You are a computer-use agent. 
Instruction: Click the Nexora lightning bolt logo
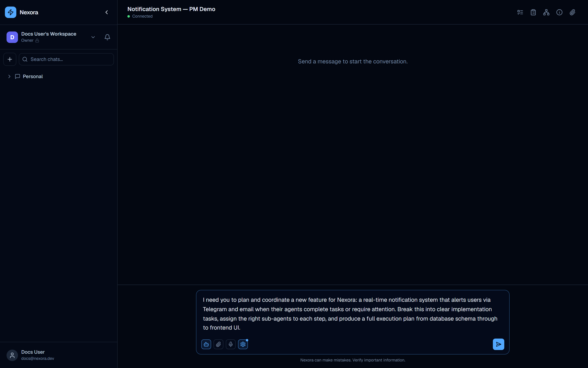tap(11, 12)
